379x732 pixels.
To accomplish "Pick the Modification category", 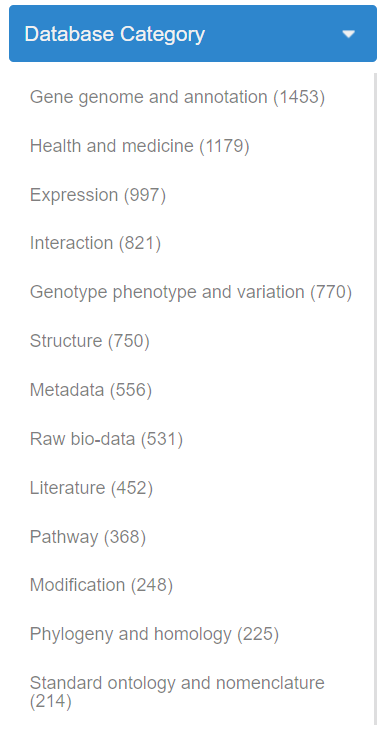I will (101, 585).
